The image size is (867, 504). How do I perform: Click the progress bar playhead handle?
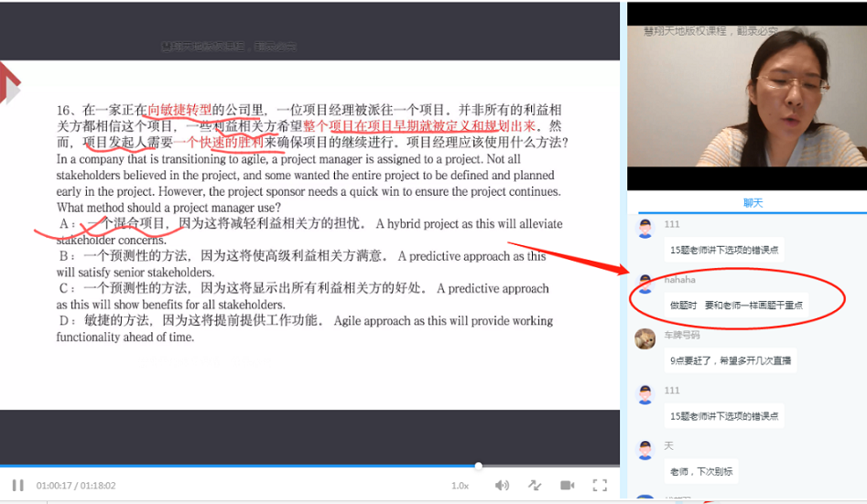[478, 466]
